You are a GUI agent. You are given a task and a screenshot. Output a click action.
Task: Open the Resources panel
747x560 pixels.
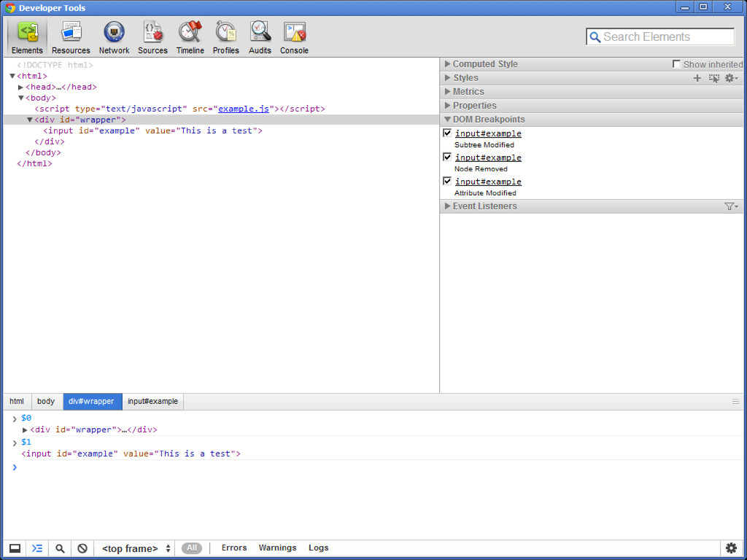71,38
